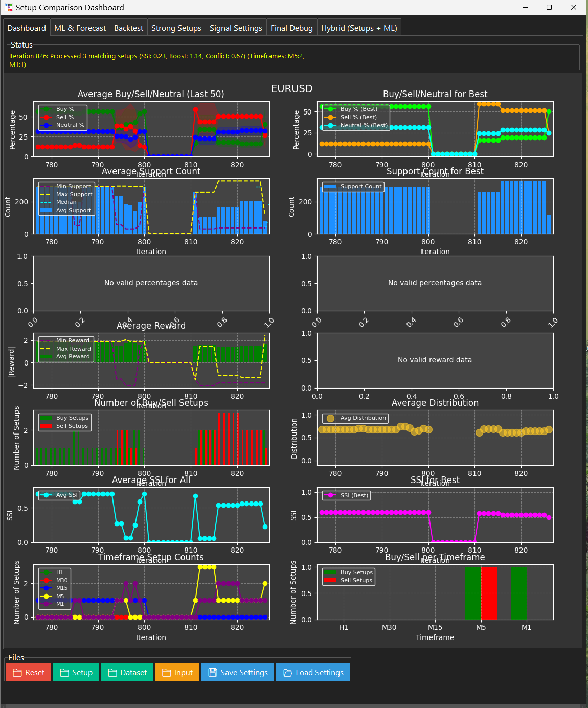The height and width of the screenshot is (708, 588).
Task: Click the Setup Comparison Dashboard app icon
Action: [x=8, y=8]
